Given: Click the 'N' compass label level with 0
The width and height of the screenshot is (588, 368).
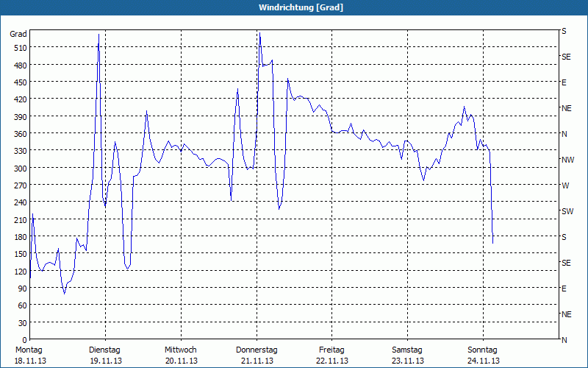Looking at the screenshot, I should (x=564, y=340).
